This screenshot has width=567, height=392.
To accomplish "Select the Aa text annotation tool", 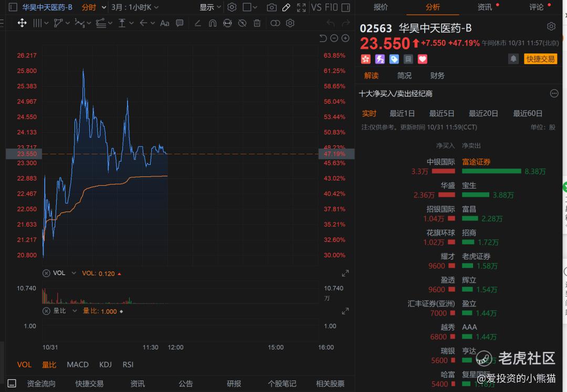I will pos(164,23).
